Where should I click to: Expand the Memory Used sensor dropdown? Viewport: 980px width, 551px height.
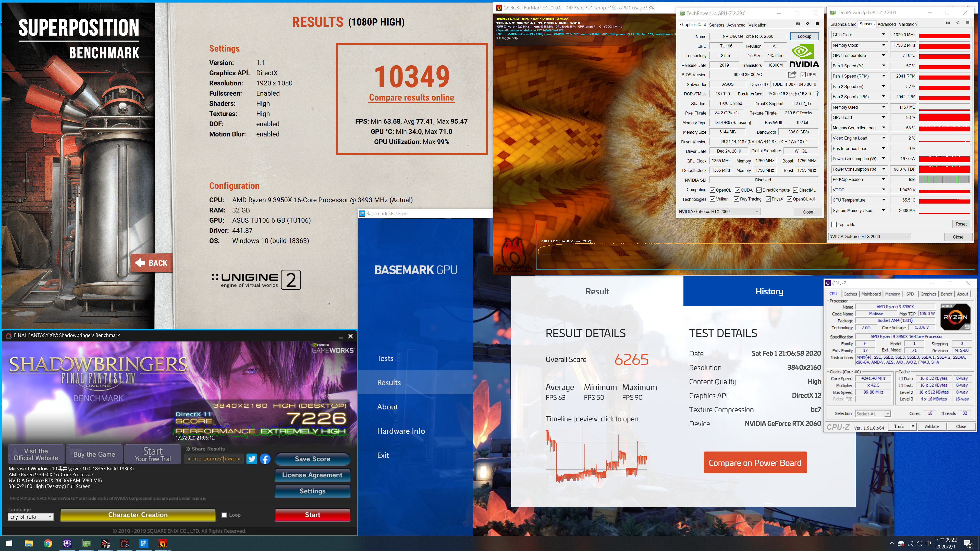point(883,107)
